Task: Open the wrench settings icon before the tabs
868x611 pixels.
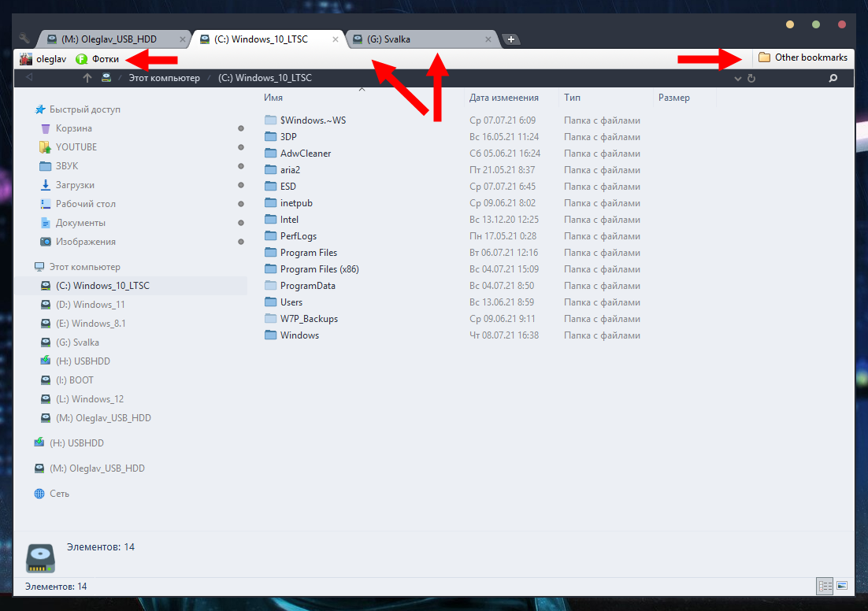Action: tap(24, 39)
